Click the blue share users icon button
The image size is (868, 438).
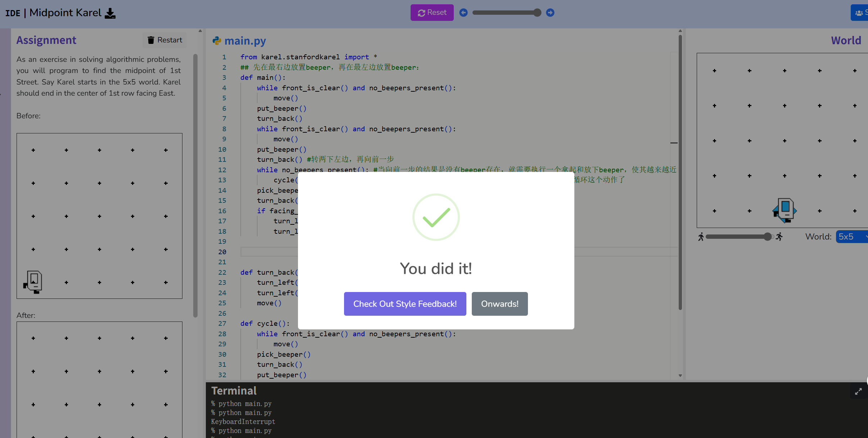[860, 13]
